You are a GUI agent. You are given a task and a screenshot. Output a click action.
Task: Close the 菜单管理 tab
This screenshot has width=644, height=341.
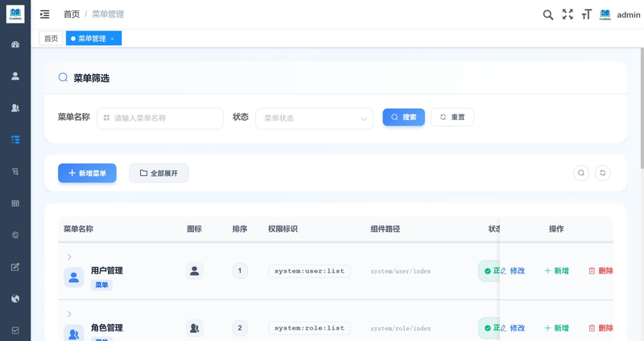[113, 39]
